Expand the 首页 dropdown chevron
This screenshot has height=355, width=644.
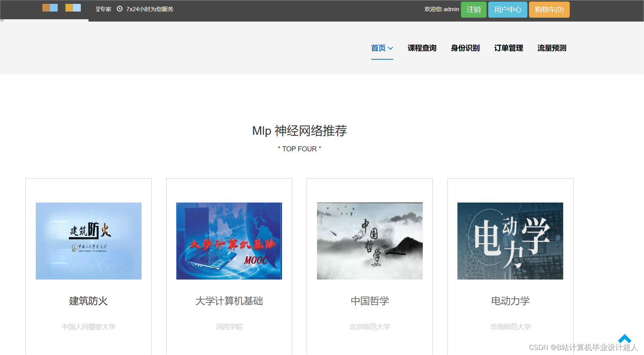point(390,48)
